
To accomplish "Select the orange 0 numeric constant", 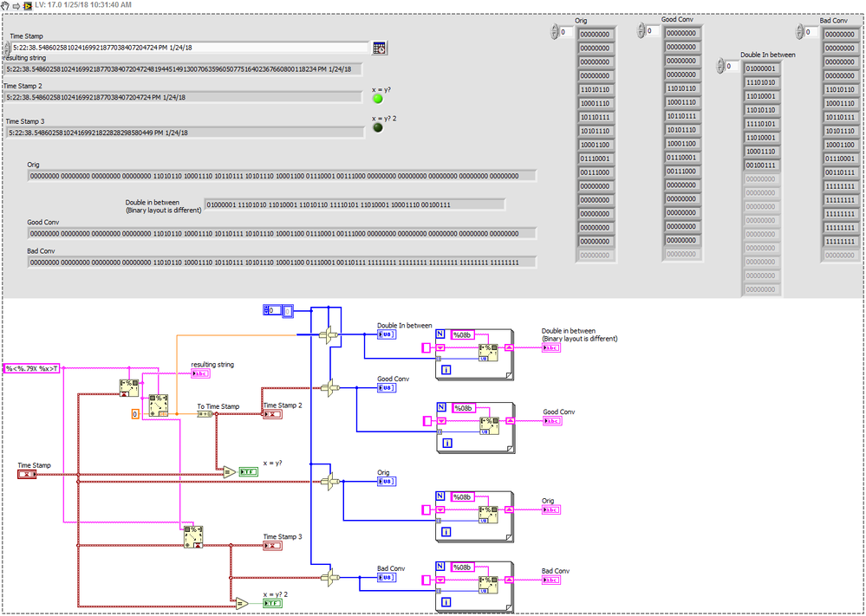I will click(135, 414).
